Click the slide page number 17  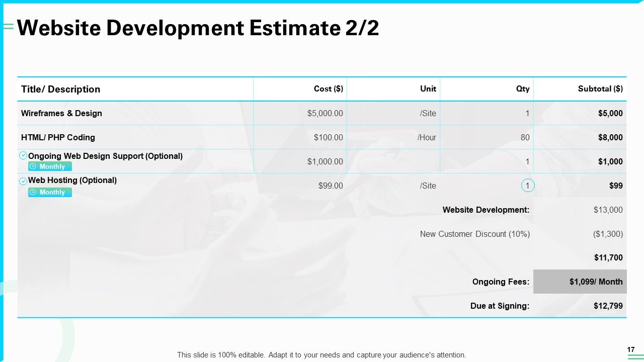click(631, 349)
